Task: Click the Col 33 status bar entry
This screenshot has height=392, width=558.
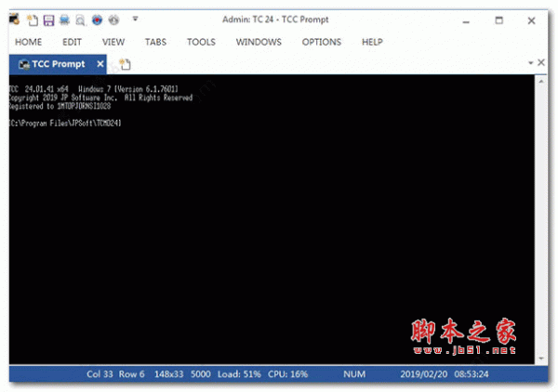Action: (100, 374)
